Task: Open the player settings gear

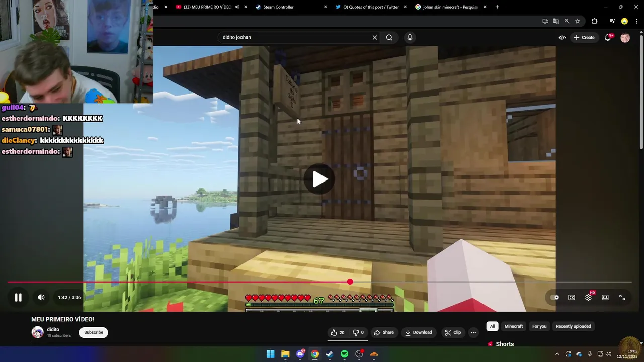Action: coord(588,297)
